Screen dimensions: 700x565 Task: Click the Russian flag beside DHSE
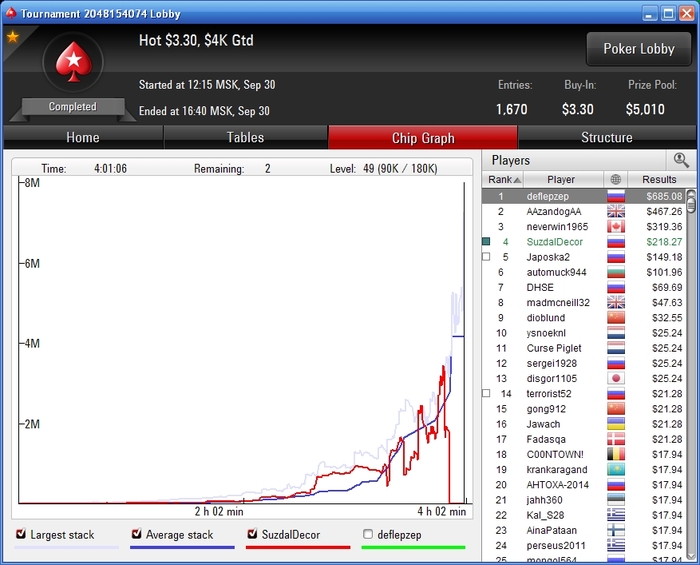(x=616, y=287)
